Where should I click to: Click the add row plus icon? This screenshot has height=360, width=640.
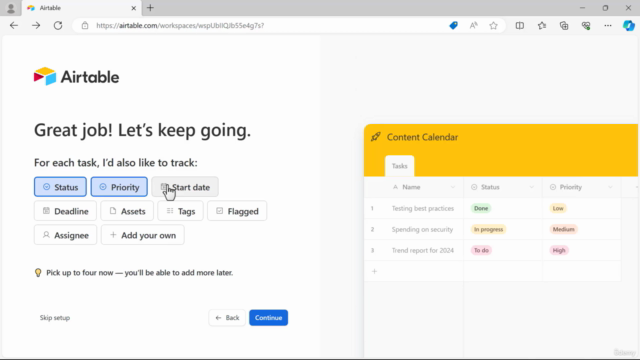pos(374,271)
